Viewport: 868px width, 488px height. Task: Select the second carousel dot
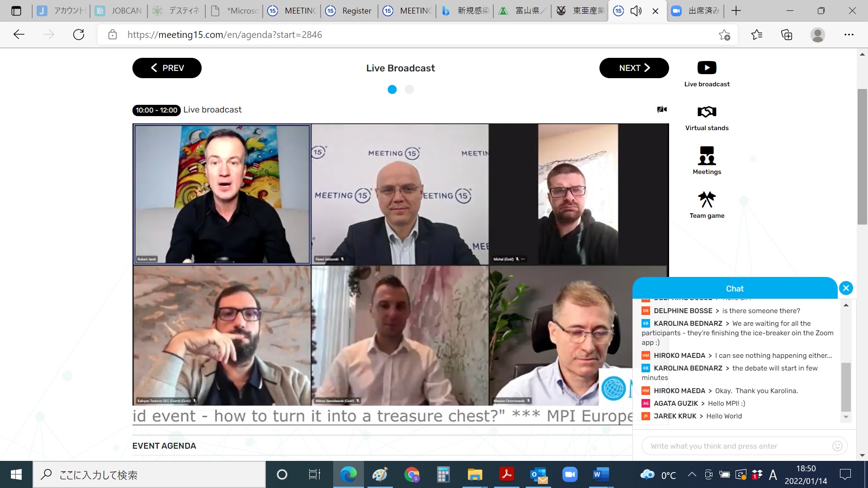409,89
